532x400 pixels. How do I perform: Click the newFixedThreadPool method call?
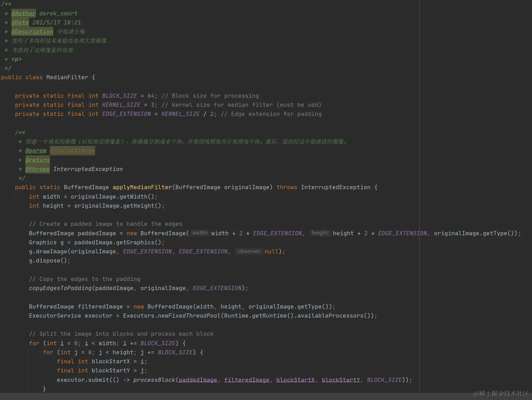189,316
